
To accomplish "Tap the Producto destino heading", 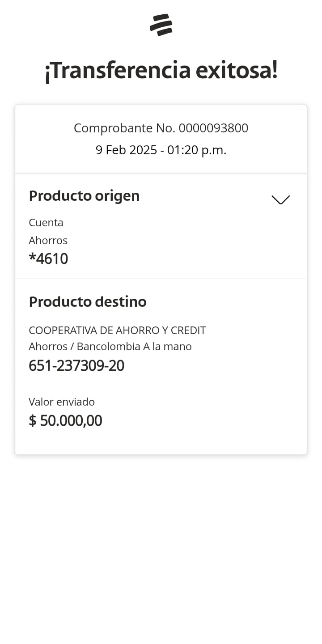I will 88,302.
